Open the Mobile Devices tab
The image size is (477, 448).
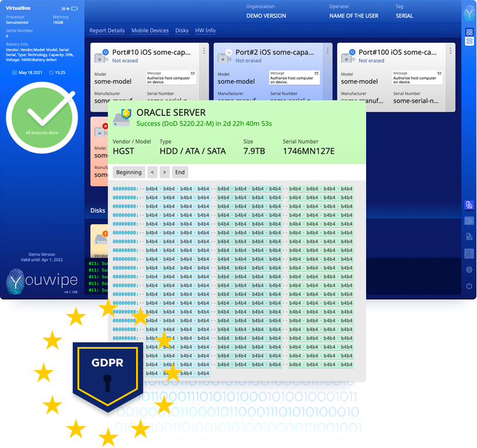(x=150, y=31)
